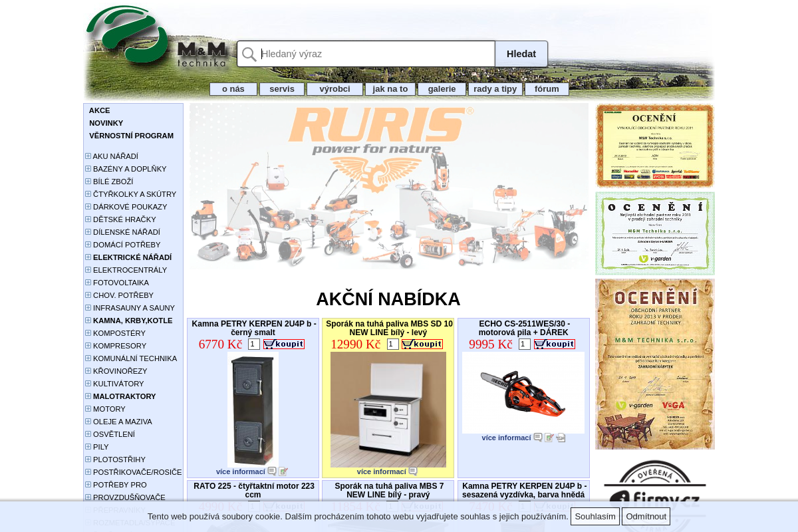This screenshot has width=798, height=532.
Task: Open the 2011 Ocenění award certificate image
Action: [655, 146]
